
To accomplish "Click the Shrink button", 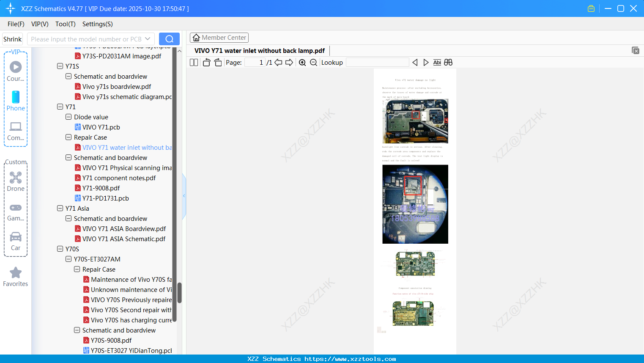I will [x=12, y=39].
